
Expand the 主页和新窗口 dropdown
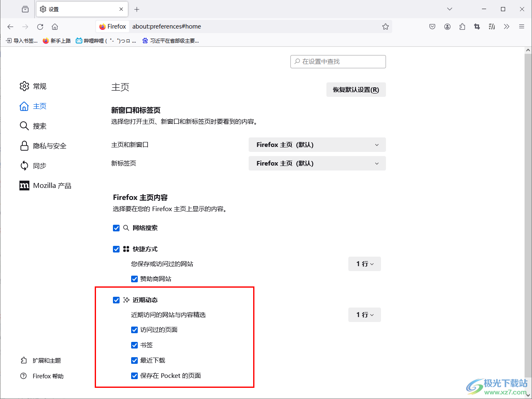(317, 145)
